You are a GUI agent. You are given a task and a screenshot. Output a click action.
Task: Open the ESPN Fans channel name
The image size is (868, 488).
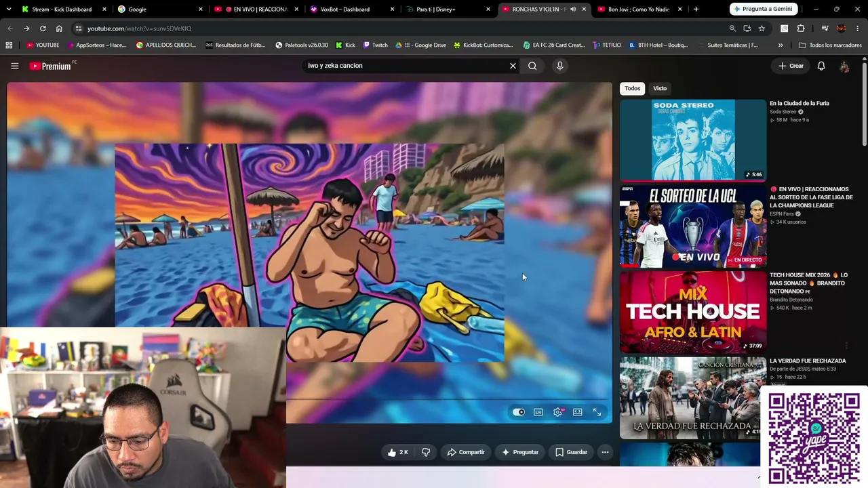coord(782,214)
